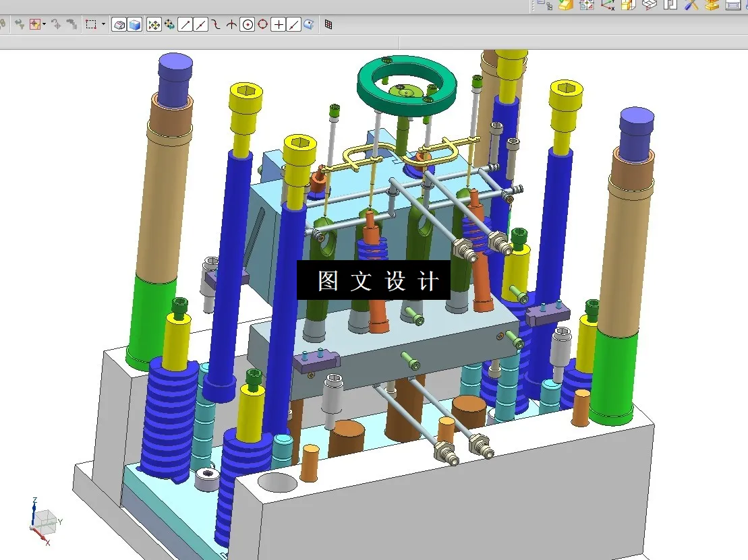The image size is (748, 560).
Task: Open the quadrant point snap dropdown
Action: (263, 24)
